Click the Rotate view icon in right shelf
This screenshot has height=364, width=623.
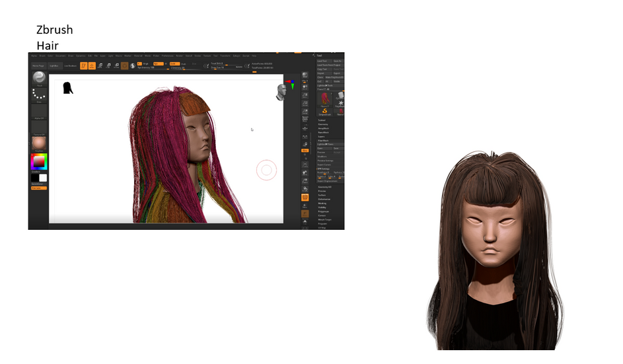[x=305, y=189]
